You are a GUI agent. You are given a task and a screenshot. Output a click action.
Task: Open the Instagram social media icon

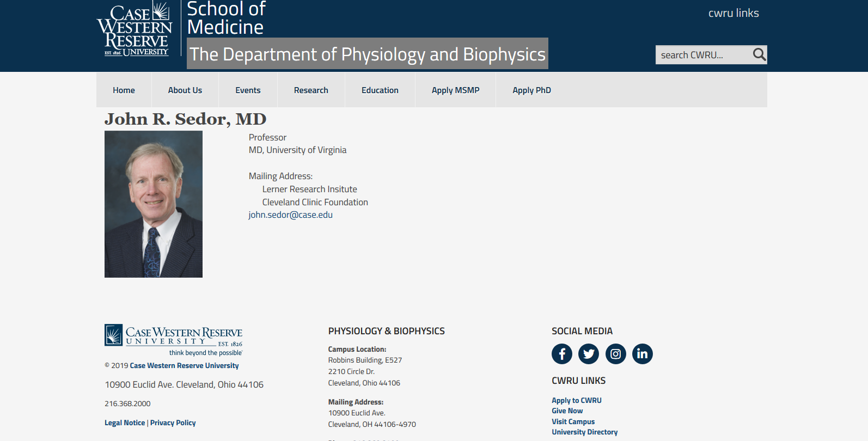(615, 354)
